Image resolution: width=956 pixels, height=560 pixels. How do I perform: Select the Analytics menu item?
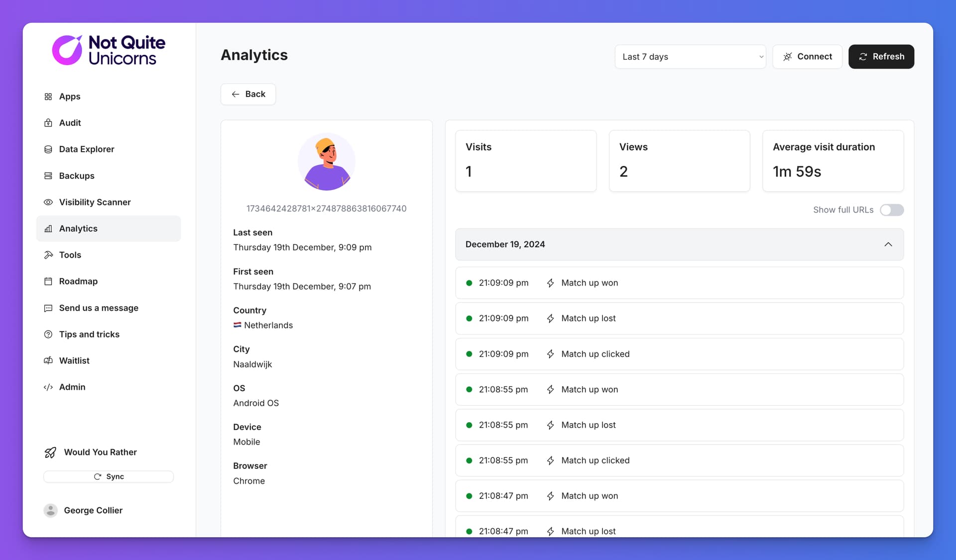(109, 228)
